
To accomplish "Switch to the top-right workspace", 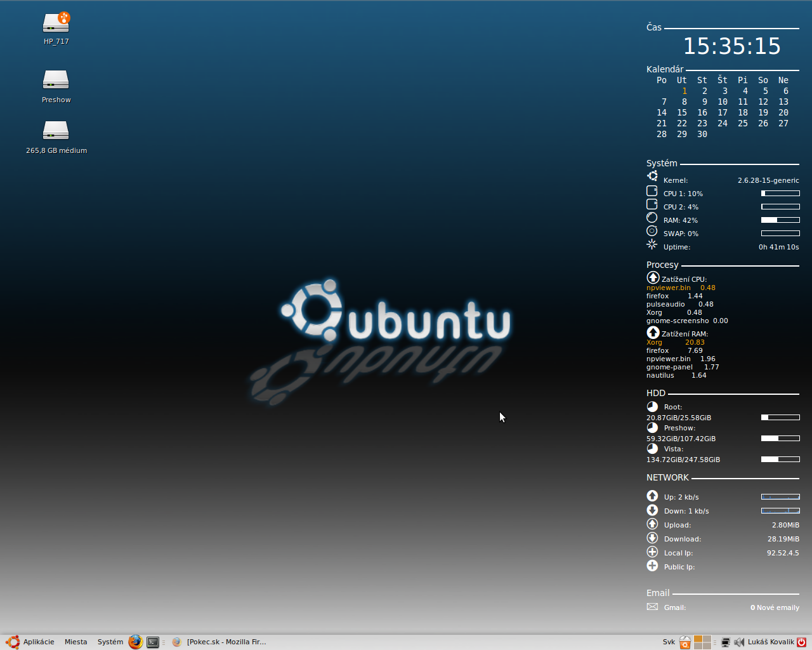I will [x=707, y=639].
